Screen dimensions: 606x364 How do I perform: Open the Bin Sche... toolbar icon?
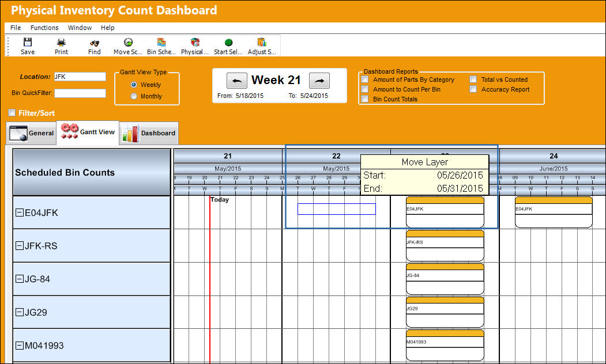pos(161,43)
